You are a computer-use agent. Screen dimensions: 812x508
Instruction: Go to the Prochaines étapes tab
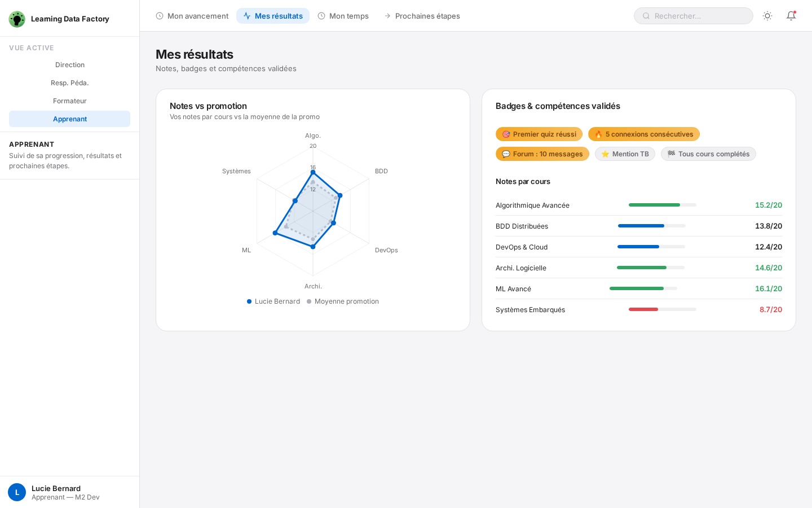[x=422, y=16]
